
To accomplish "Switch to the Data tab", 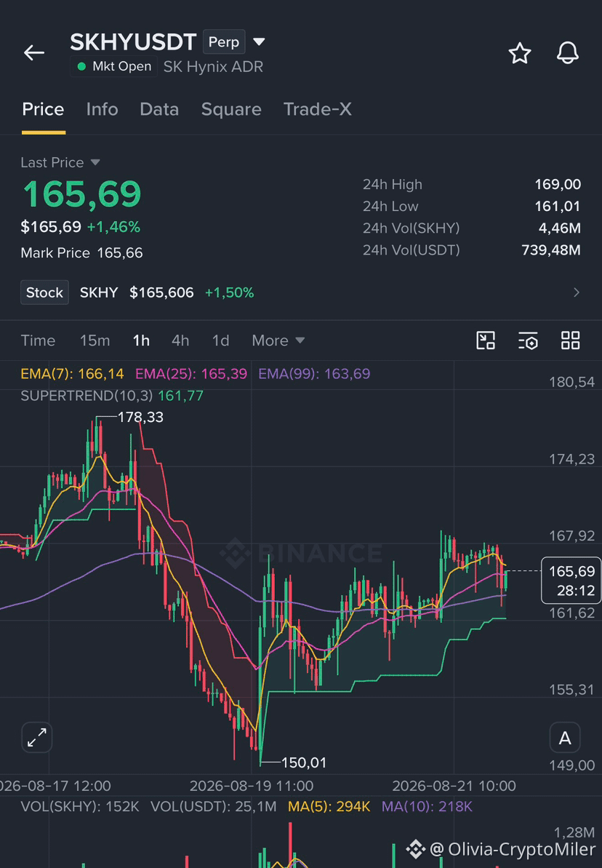I will coord(159,110).
